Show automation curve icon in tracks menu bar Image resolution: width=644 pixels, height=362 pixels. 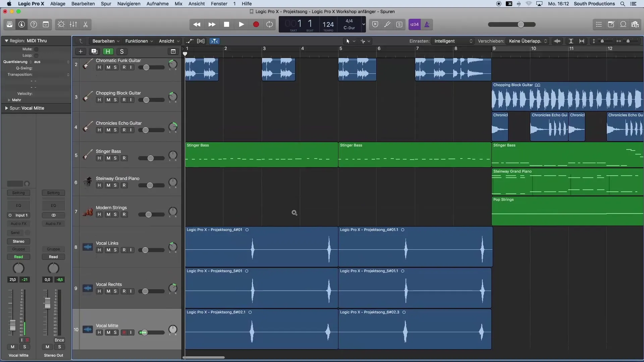pos(190,41)
